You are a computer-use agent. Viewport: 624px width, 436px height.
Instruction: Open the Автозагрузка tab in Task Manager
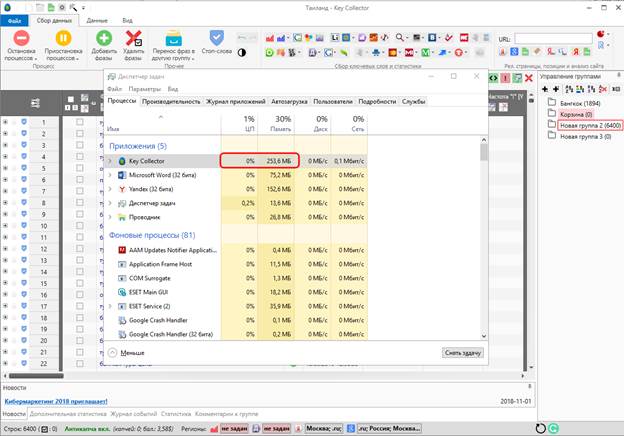click(289, 101)
